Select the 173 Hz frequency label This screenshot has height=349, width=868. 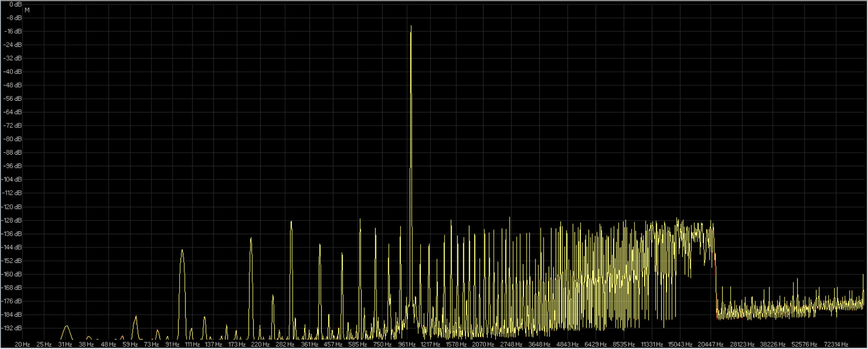[237, 344]
